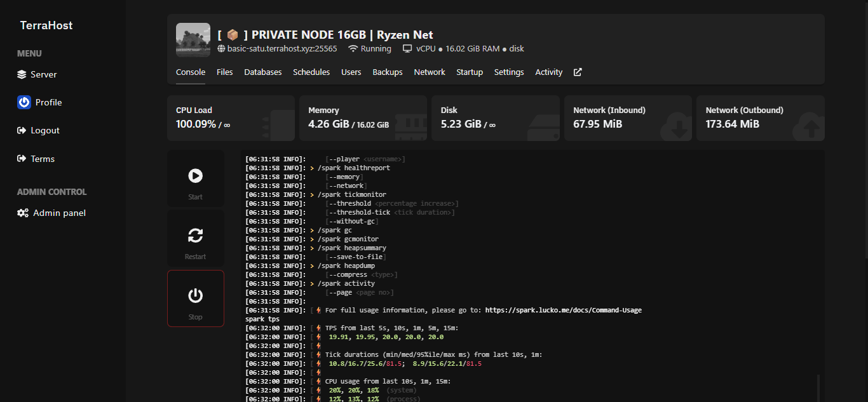The width and height of the screenshot is (868, 402).
Task: Click the Stop power icon
Action: (195, 295)
